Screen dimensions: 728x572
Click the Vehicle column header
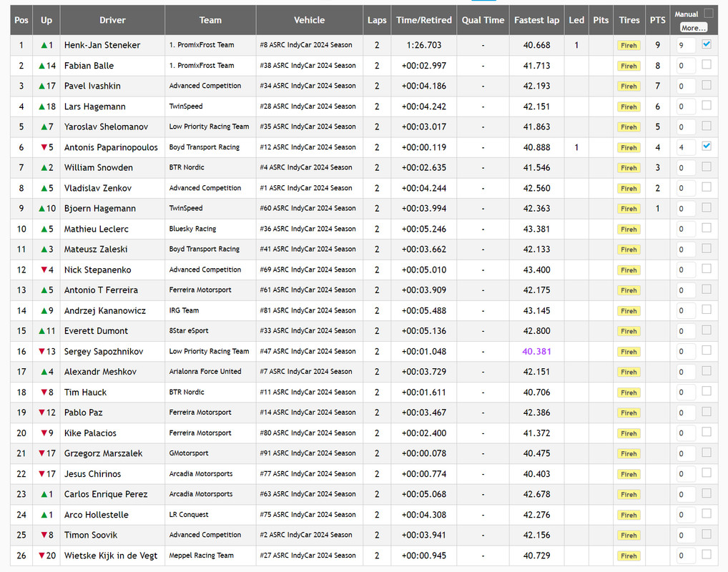click(309, 20)
